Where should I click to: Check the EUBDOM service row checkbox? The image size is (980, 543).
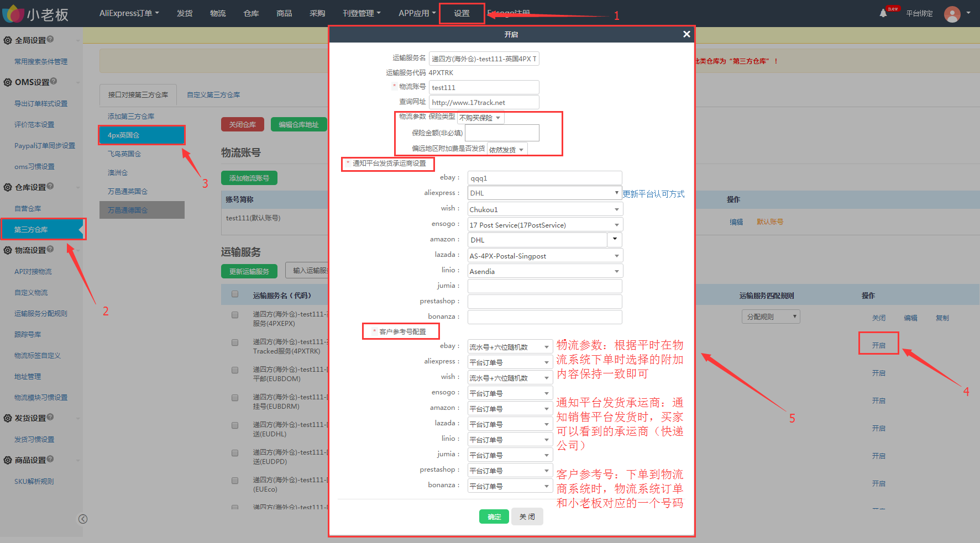click(x=235, y=370)
